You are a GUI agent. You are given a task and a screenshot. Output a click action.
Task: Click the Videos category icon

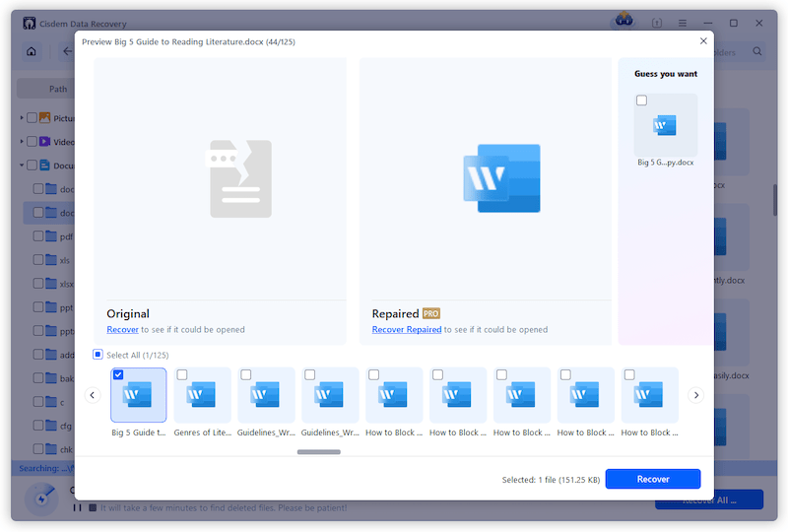[x=44, y=141]
